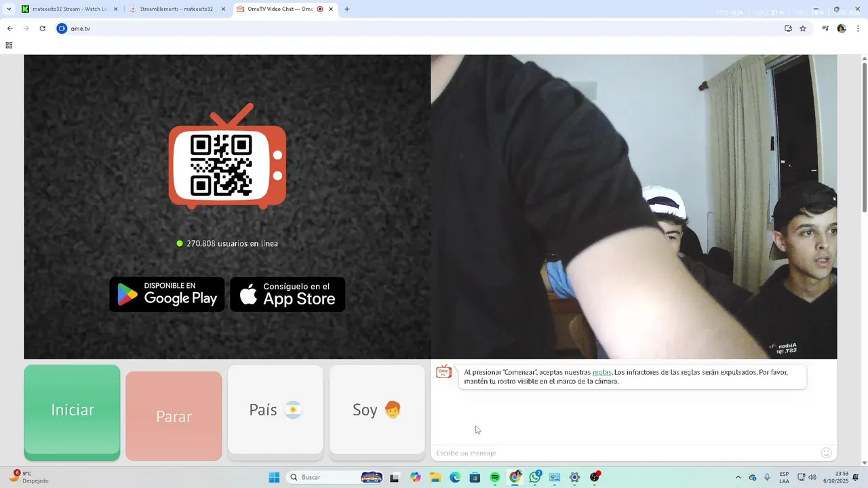Close the OmeTV Video Chat tab

tap(331, 9)
